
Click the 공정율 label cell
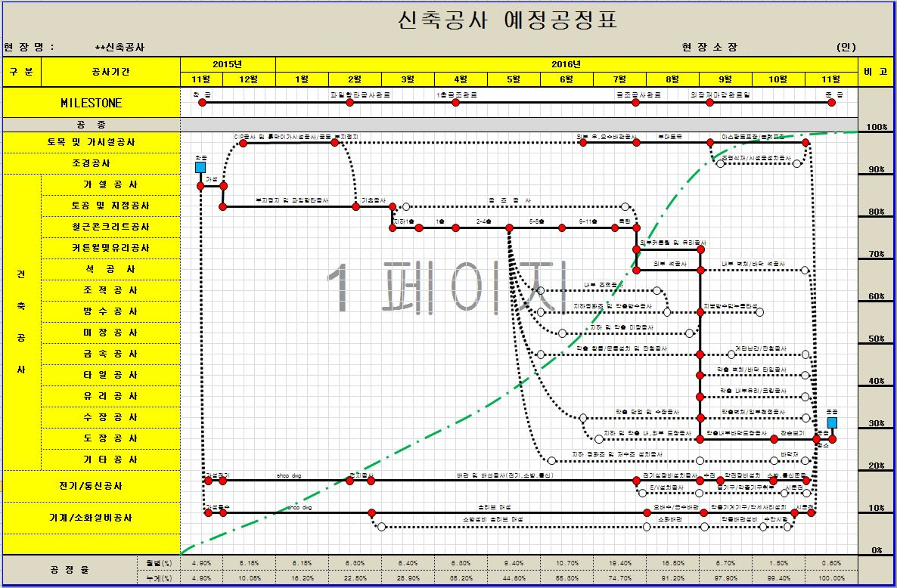click(70, 570)
